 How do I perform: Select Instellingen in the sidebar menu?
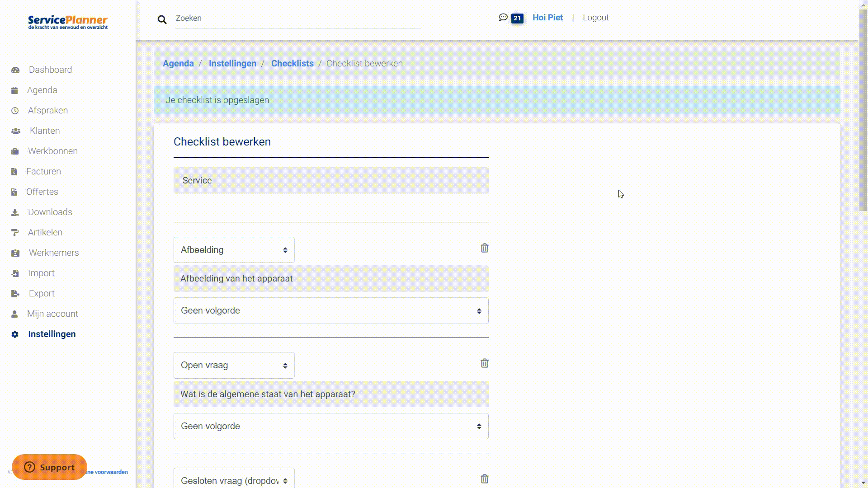point(52,334)
